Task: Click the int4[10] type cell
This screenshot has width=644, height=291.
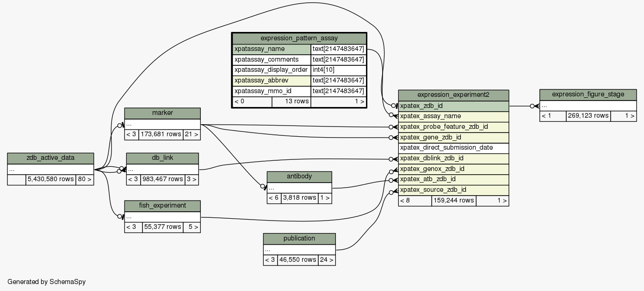Action: point(338,70)
